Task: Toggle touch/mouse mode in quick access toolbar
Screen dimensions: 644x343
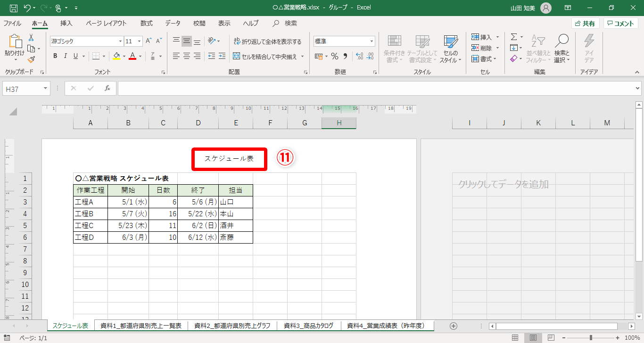Action: (x=59, y=8)
